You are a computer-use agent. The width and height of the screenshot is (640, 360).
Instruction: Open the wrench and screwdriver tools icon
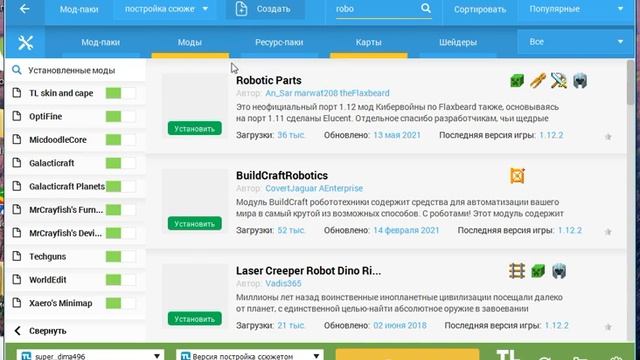25,42
